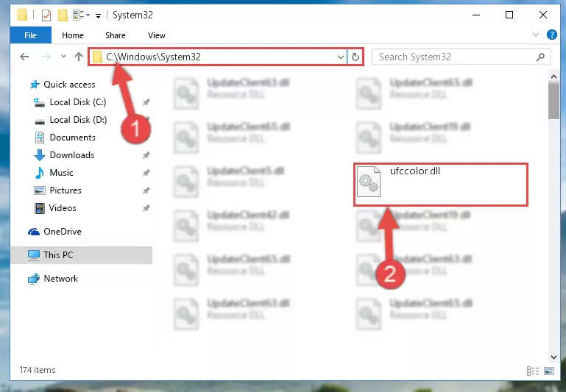The width and height of the screenshot is (566, 392).
Task: Open the Customize Quick Access Toolbar dropdown
Action: pyautogui.click(x=98, y=15)
